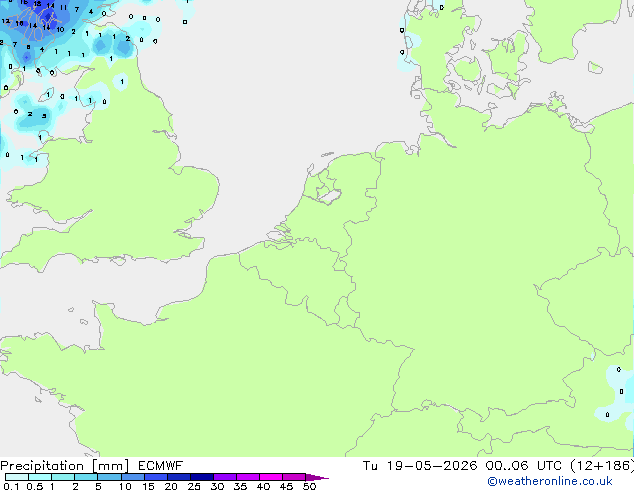The height and width of the screenshot is (490, 634).
Task: Click the above-50 legend arrow tip
Action: coord(317,477)
